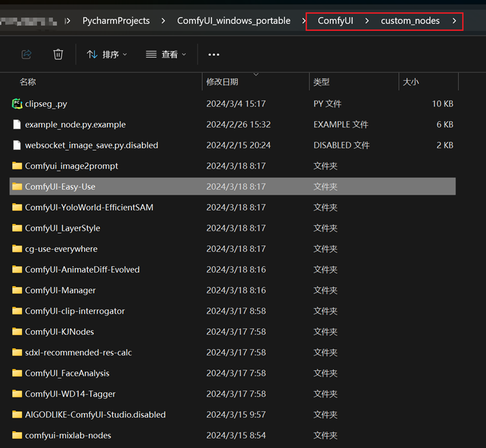Click the websocket_image_save.py.disabled file icon
The width and height of the screenshot is (486, 448).
(x=17, y=145)
